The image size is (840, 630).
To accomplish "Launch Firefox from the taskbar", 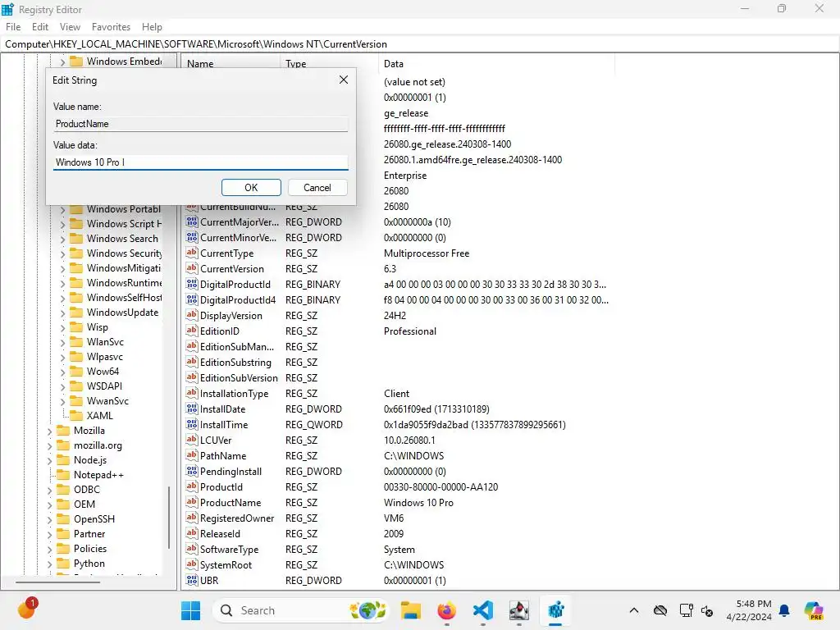I will [446, 610].
